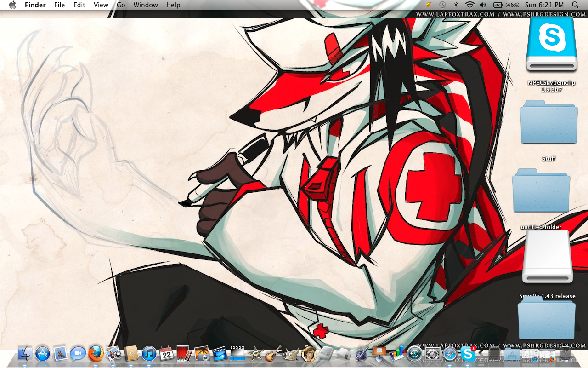Open the App Store dock icon
588x368 pixels.
coord(42,354)
